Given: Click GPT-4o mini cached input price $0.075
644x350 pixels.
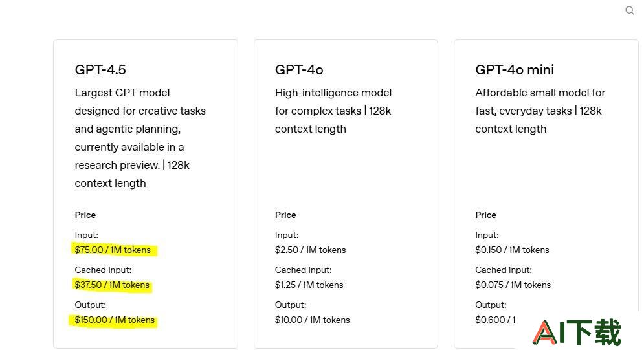Looking at the screenshot, I should 513,285.
